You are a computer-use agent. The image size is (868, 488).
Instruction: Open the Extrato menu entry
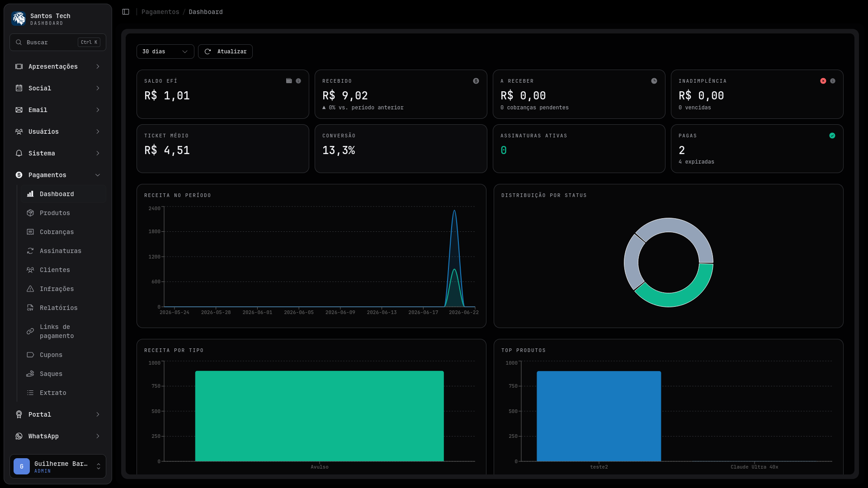pos(63,393)
